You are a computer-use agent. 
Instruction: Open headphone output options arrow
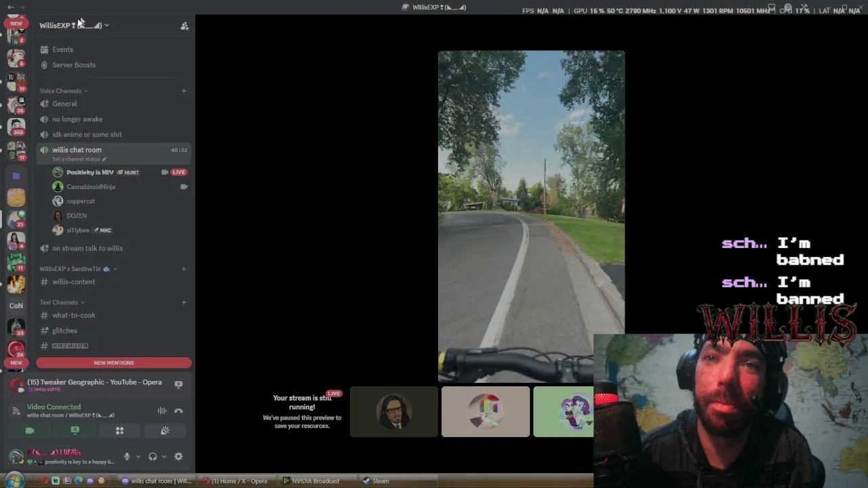click(x=164, y=457)
